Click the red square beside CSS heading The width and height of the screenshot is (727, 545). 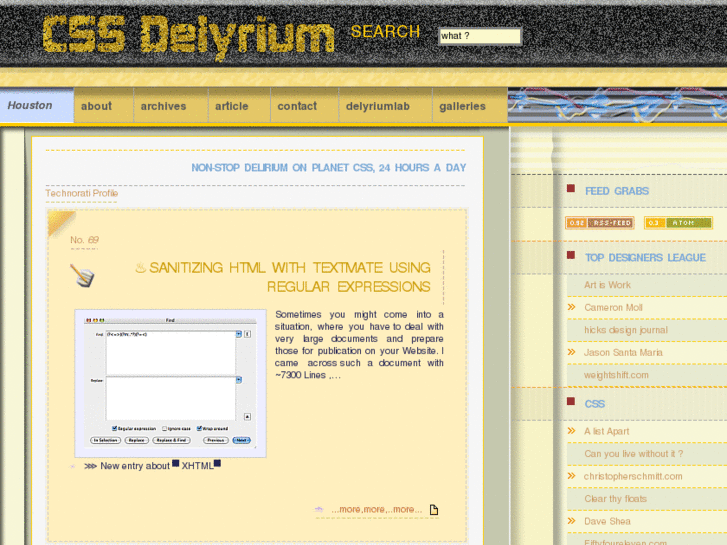pyautogui.click(x=571, y=401)
